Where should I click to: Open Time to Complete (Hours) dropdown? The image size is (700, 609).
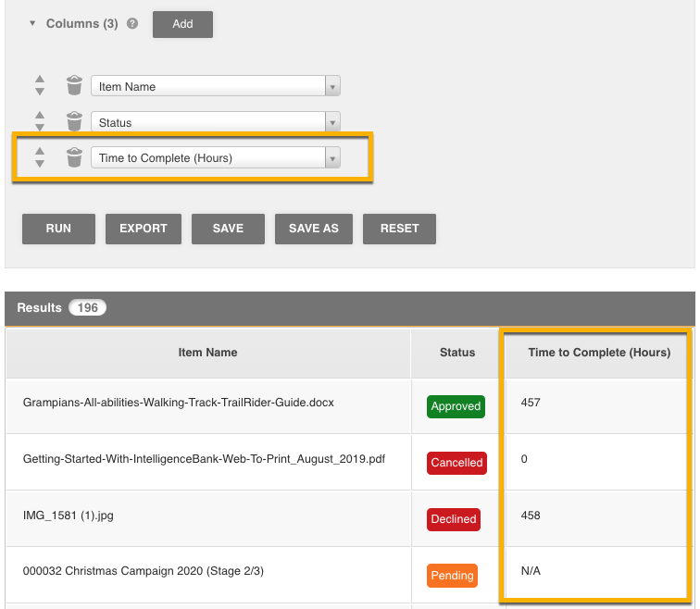coord(332,158)
